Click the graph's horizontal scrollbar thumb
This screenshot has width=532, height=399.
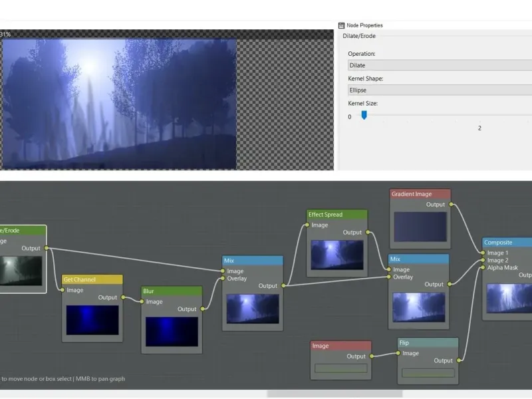pos(334,394)
